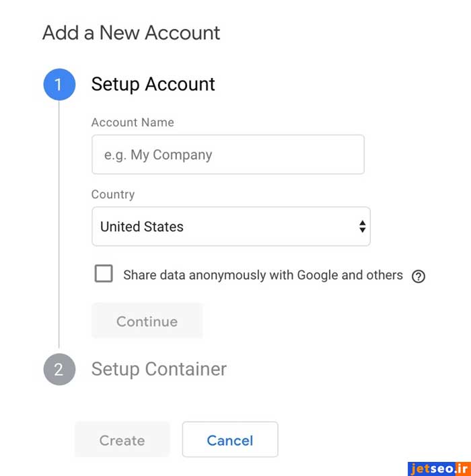Click the gray step 2 circle icon
Screen dimensions: 471x476
[59, 369]
